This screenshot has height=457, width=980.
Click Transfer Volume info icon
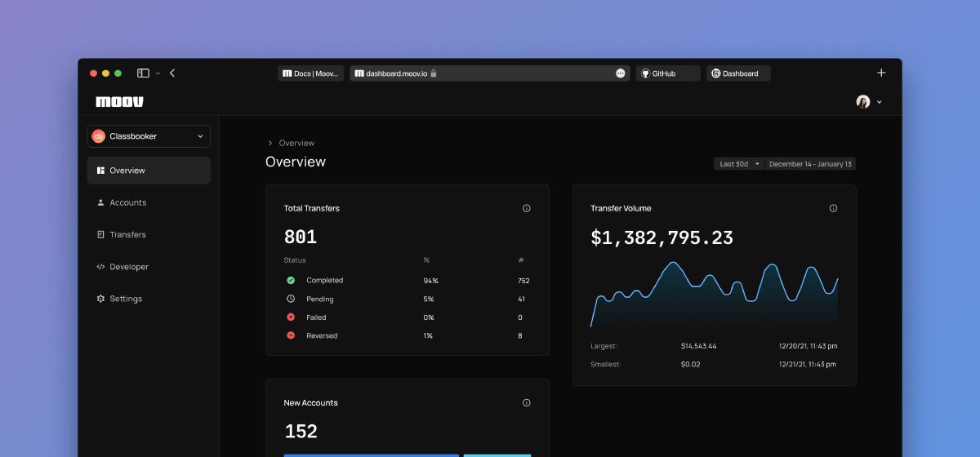(x=833, y=208)
